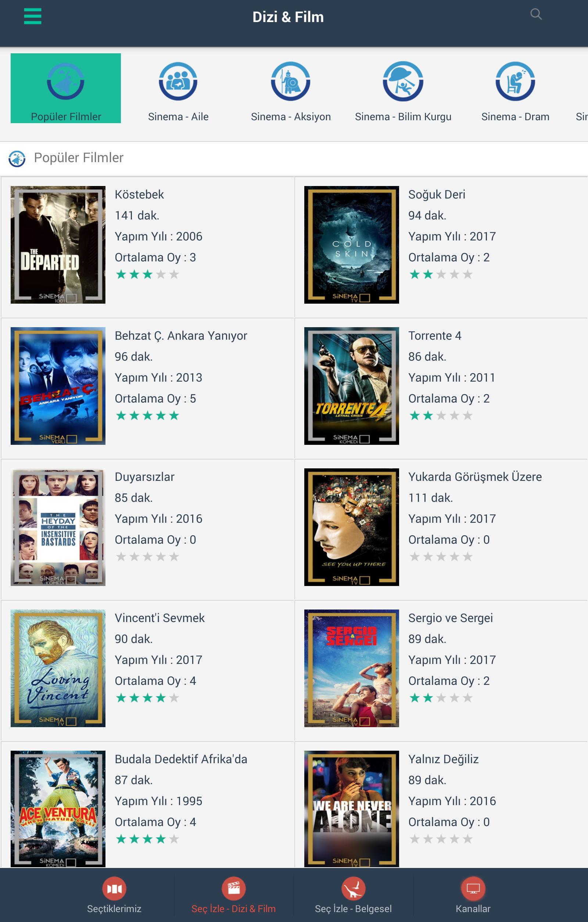Open the Loving Vincent poster thumbnail
Screen dimensions: 588x922
tap(58, 668)
